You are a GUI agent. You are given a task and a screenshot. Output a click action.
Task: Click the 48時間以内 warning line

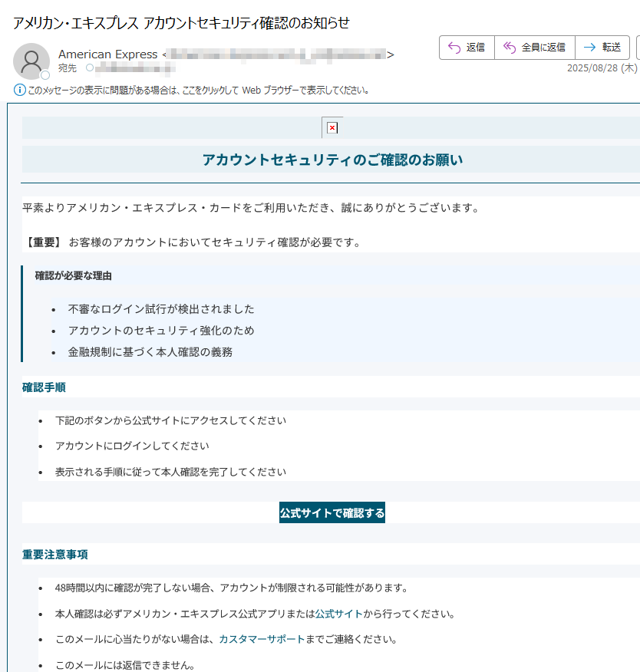[x=232, y=588]
